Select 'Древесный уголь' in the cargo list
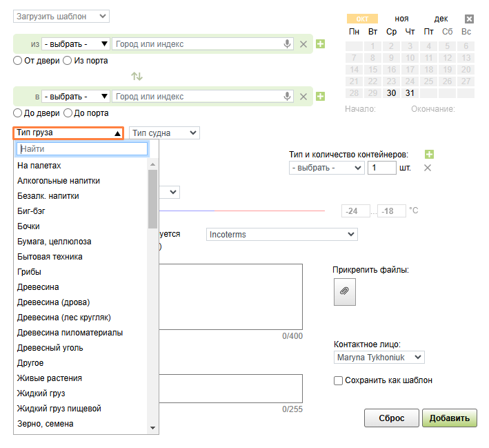489x448 pixels. (50, 348)
